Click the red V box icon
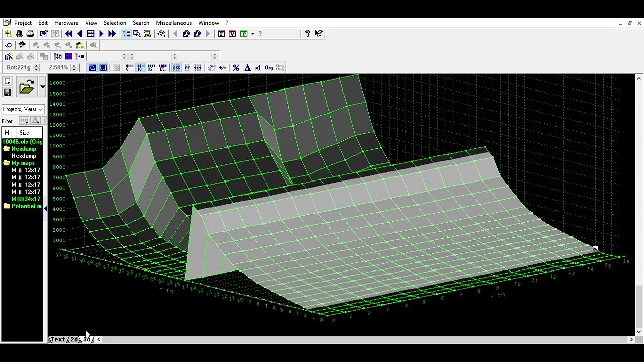 232,34
